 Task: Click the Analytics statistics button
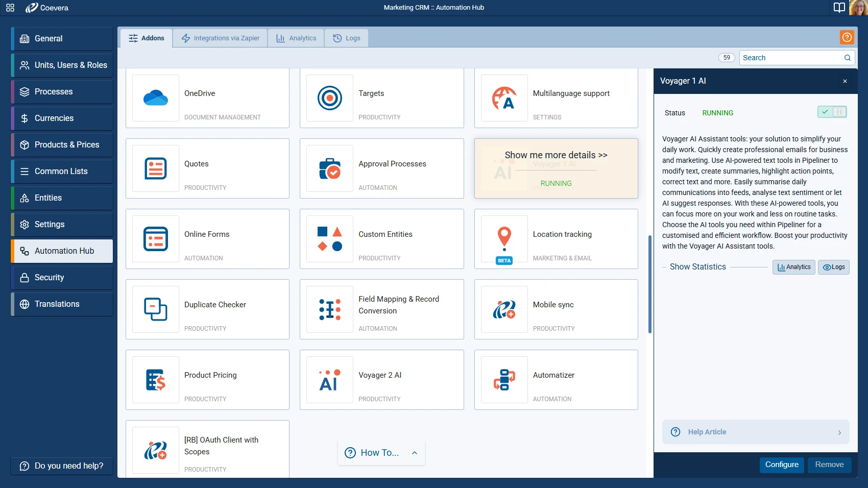click(794, 267)
